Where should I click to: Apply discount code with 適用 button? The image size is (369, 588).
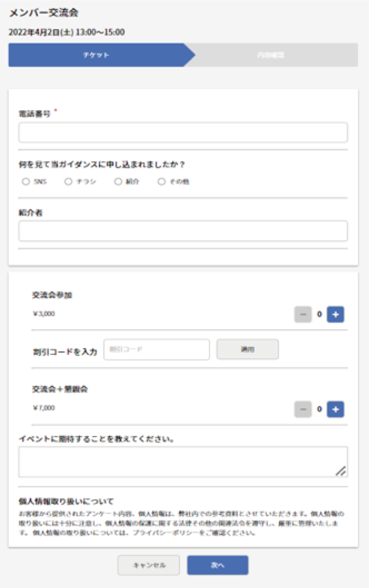click(x=247, y=350)
